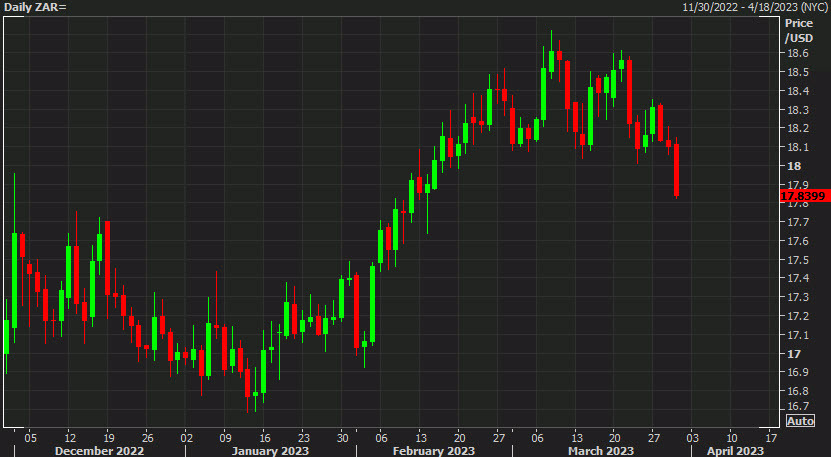Click the 12 date tick in December
Screen dimensions: 831x457
coord(70,438)
